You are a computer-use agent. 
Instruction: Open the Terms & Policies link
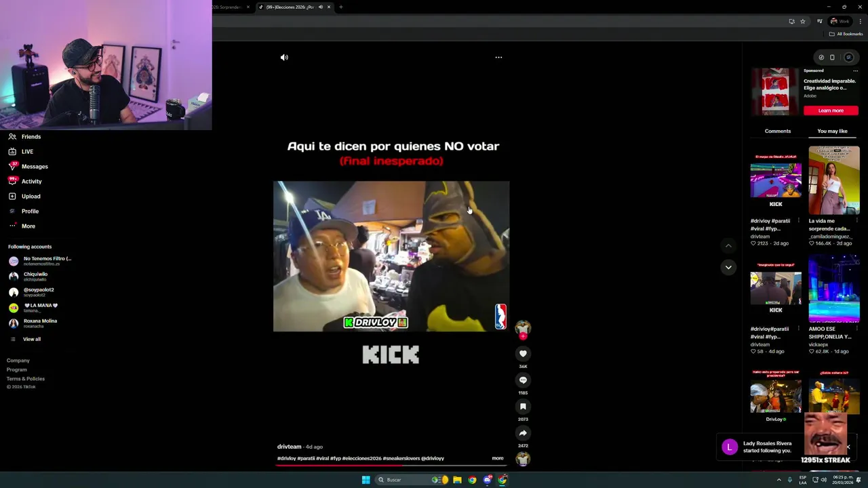point(26,379)
